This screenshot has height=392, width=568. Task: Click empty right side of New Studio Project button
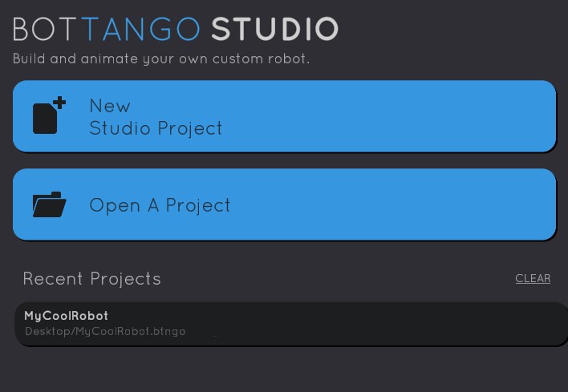(x=449, y=116)
